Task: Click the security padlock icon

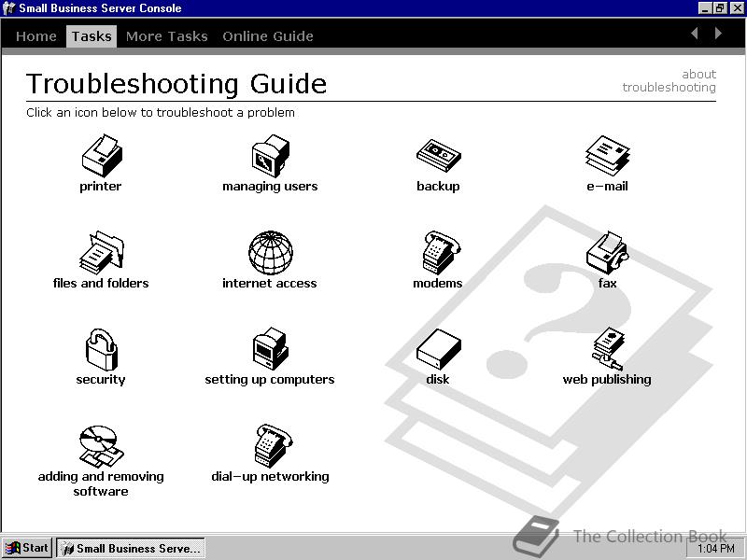Action: coord(102,349)
